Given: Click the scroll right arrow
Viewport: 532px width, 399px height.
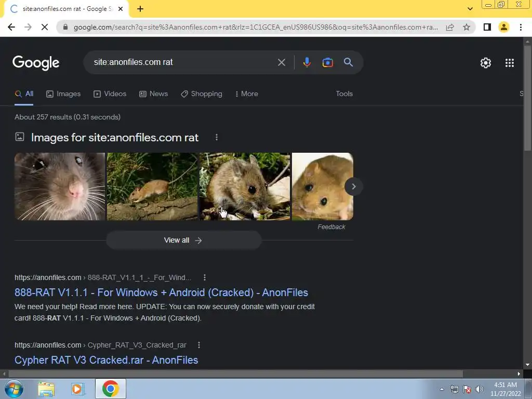Looking at the screenshot, I should coord(519,374).
